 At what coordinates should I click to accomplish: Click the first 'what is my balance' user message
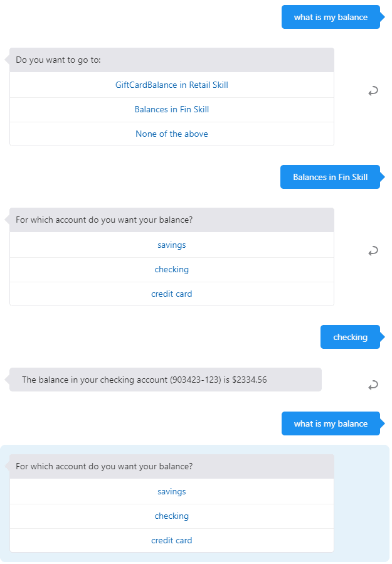pos(331,17)
